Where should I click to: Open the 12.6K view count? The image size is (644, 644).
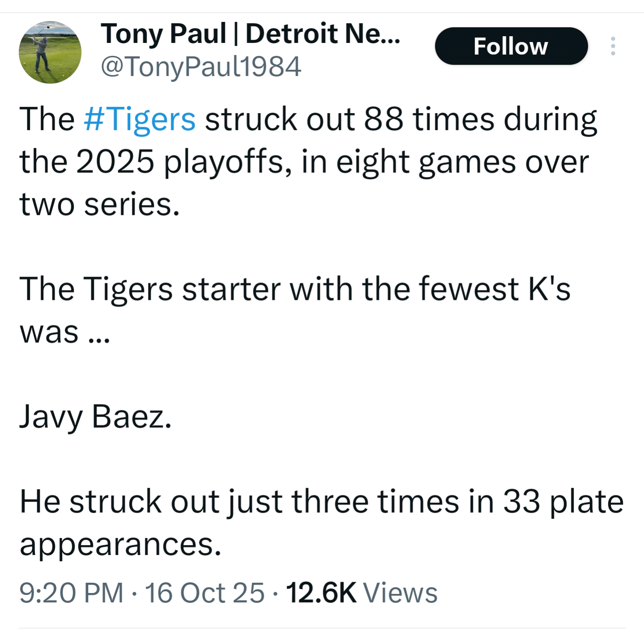[x=321, y=593]
